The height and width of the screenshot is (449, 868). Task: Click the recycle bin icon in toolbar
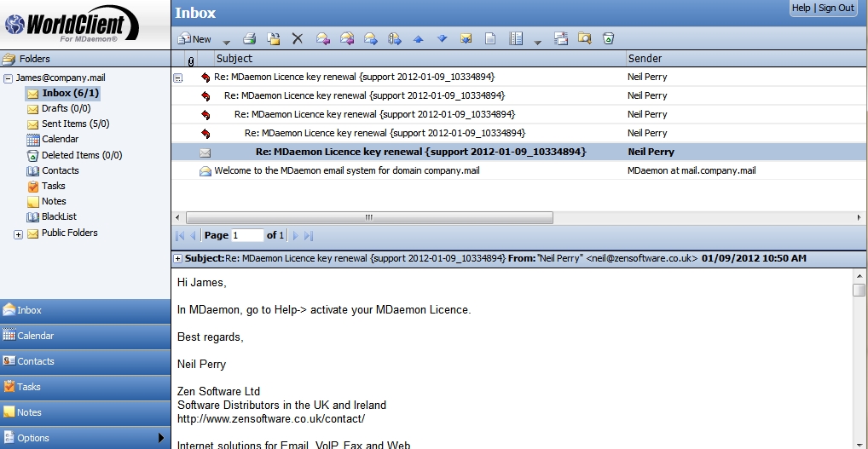click(608, 38)
